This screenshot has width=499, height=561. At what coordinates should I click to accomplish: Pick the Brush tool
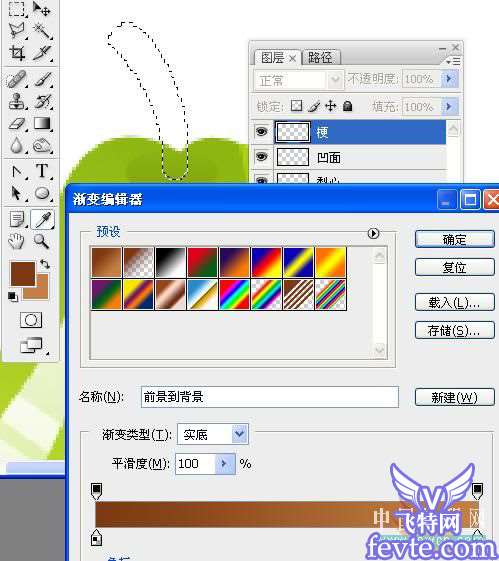click(43, 79)
